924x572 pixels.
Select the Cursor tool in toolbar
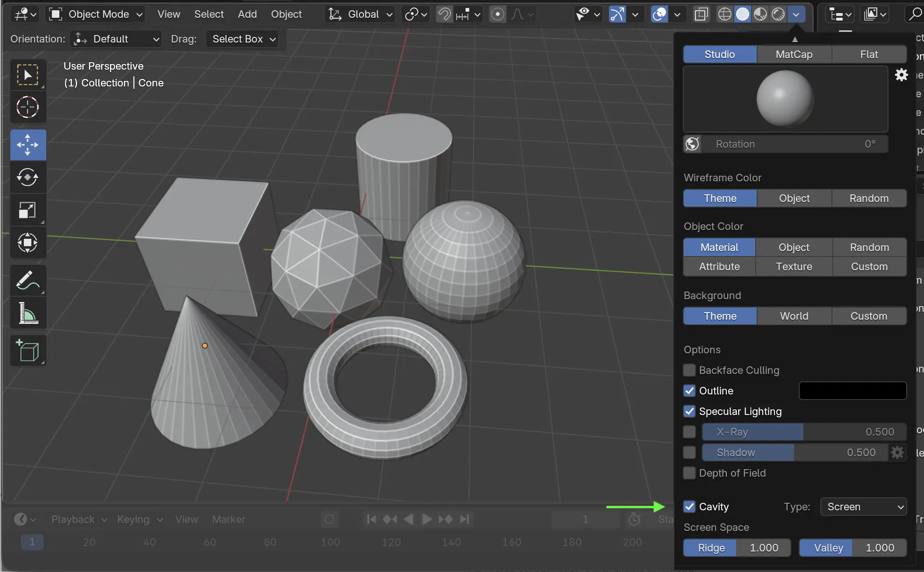(28, 107)
